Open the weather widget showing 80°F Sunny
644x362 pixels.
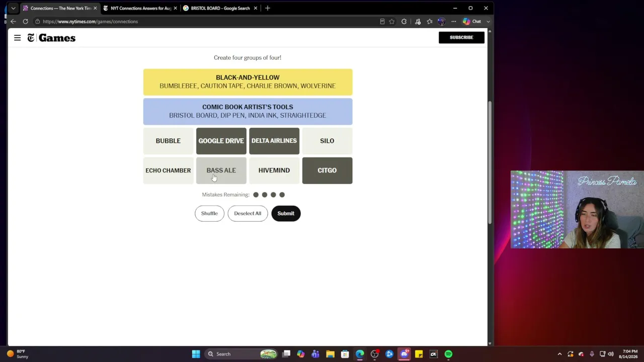tap(17, 354)
